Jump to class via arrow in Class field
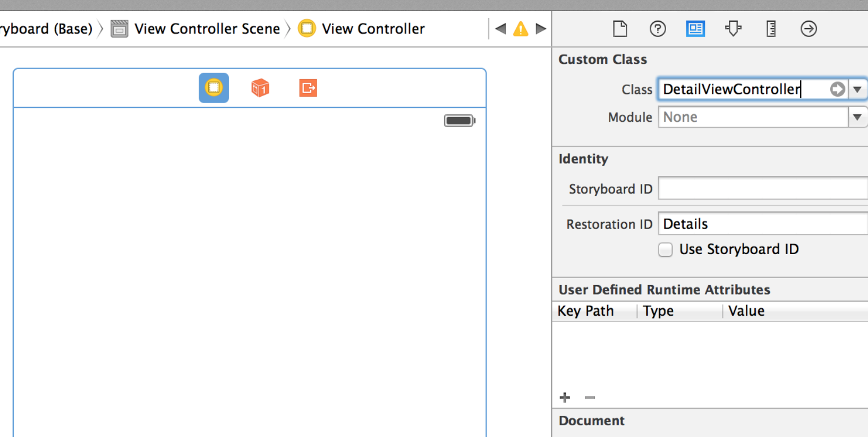868x437 pixels. 837,89
